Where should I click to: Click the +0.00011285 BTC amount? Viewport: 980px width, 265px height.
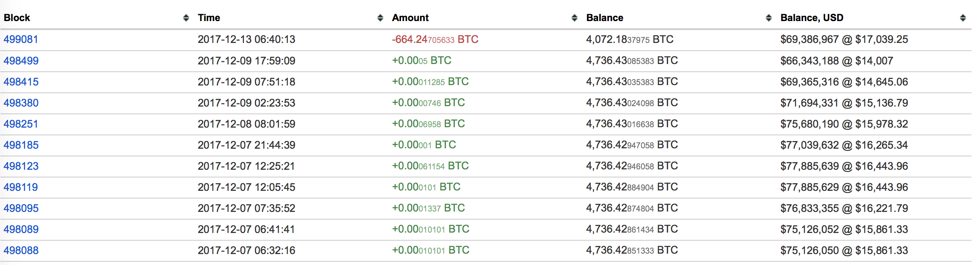coord(431,81)
